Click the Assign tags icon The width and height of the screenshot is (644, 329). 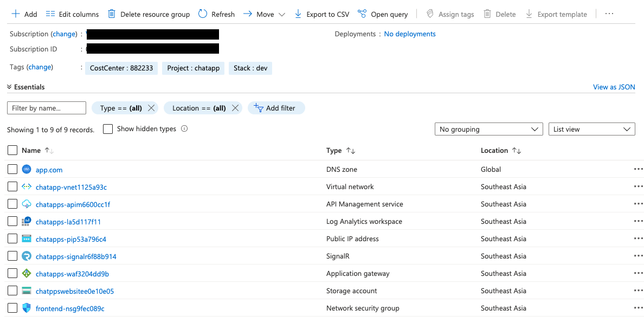point(430,14)
